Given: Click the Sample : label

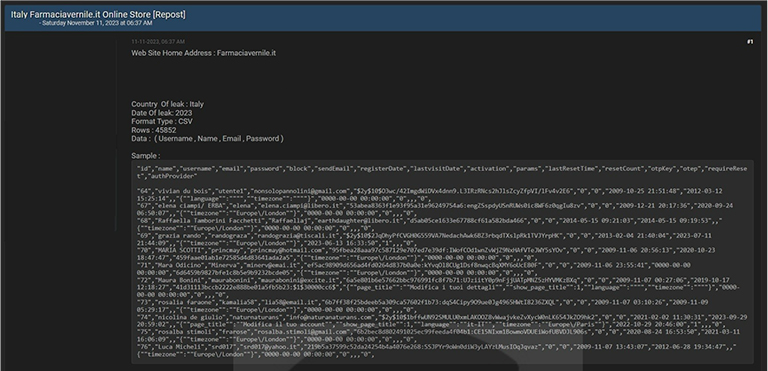Looking at the screenshot, I should pyautogui.click(x=145, y=156).
